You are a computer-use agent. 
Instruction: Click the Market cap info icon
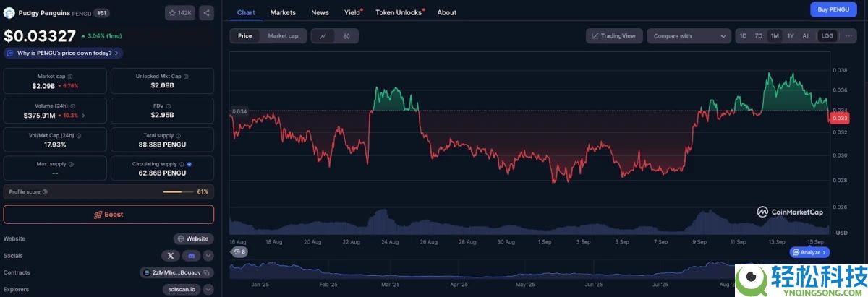click(69, 76)
